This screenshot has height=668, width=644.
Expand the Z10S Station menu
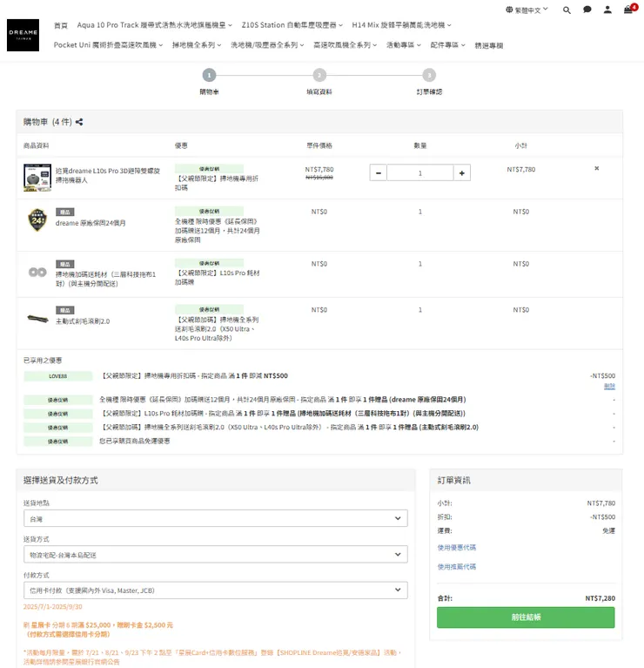click(292, 25)
